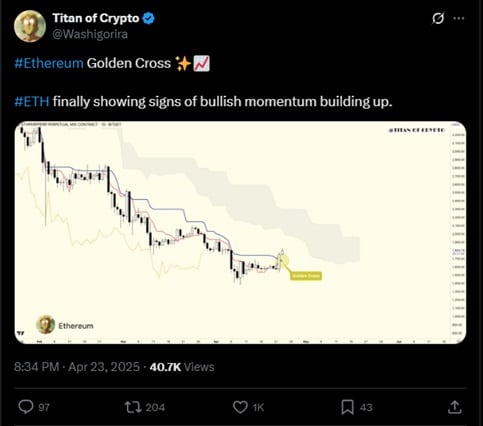Open the Grok explain icon
Image resolution: width=483 pixels, height=426 pixels.
click(x=438, y=18)
